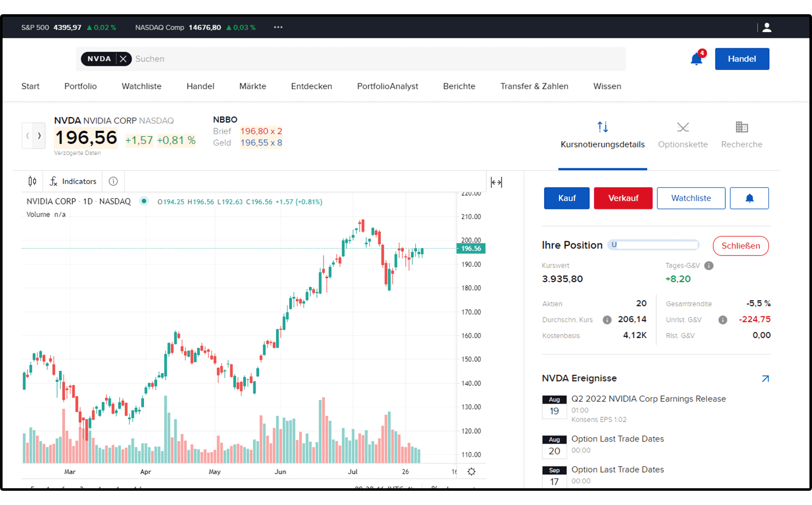Change chart type with candlestick icon
812x505 pixels.
pos(32,181)
